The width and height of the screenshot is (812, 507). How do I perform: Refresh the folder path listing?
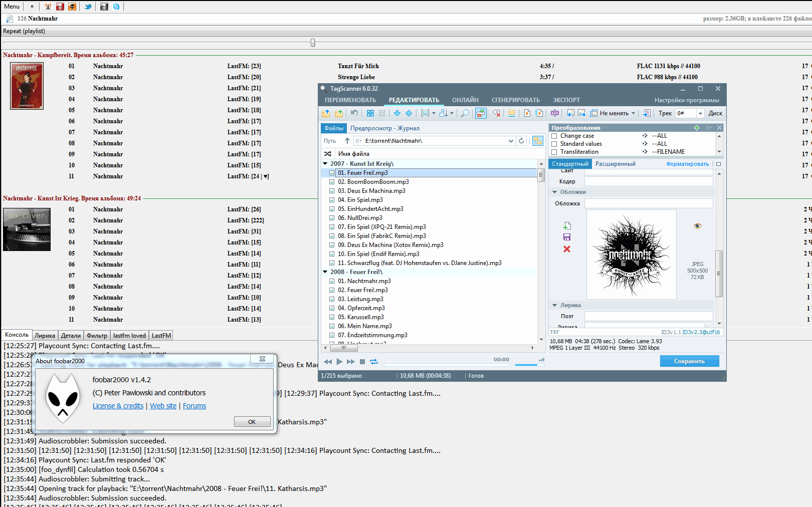click(x=521, y=141)
